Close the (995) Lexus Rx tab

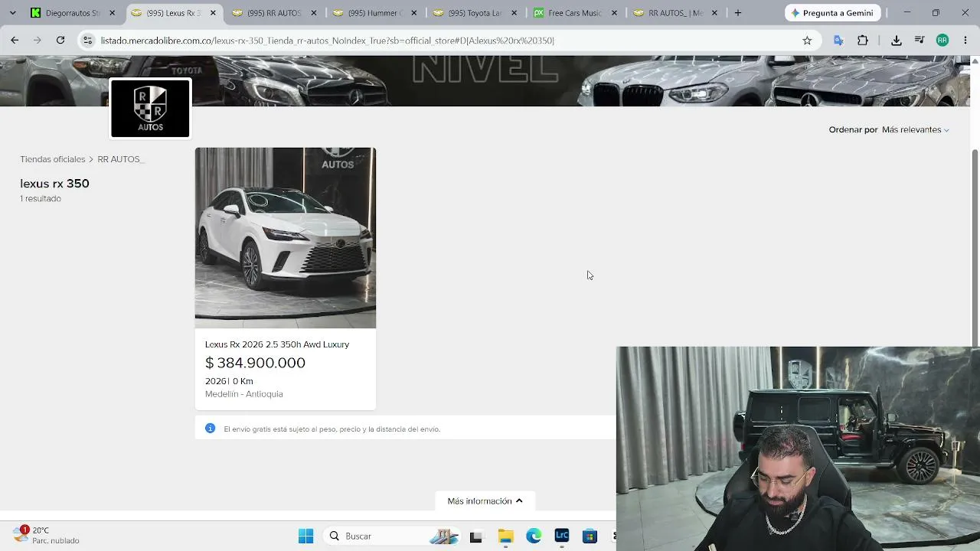pyautogui.click(x=213, y=13)
